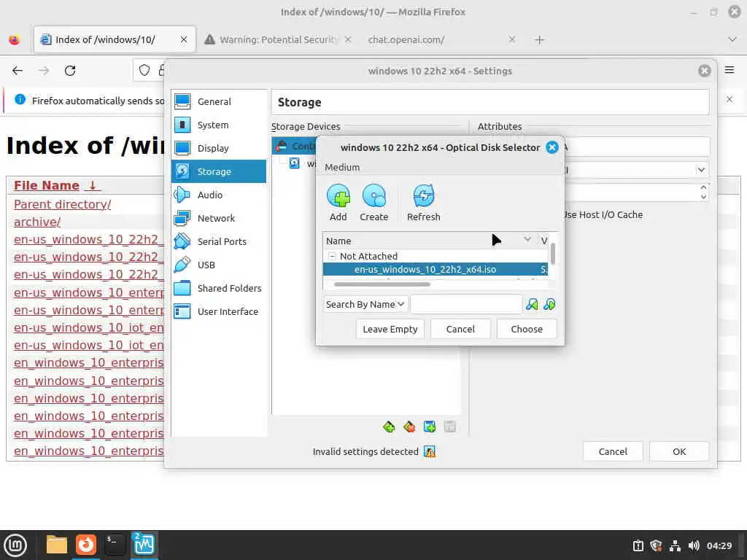Open Firefox from taskbar
The height and width of the screenshot is (560, 747).
86,544
